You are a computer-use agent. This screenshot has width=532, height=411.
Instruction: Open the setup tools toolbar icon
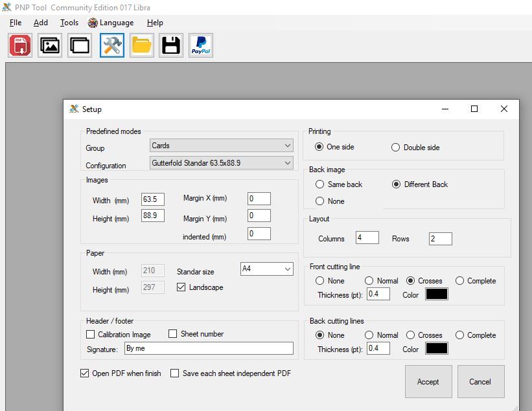point(112,45)
